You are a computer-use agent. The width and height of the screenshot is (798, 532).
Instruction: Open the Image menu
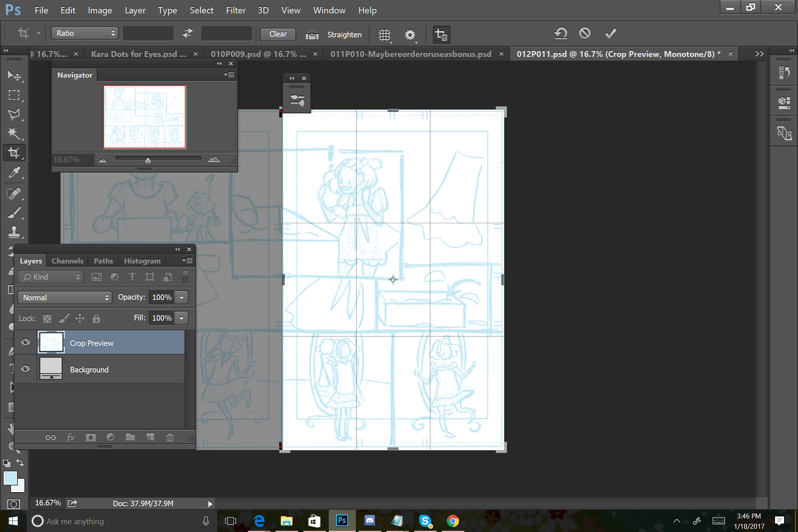100,10
